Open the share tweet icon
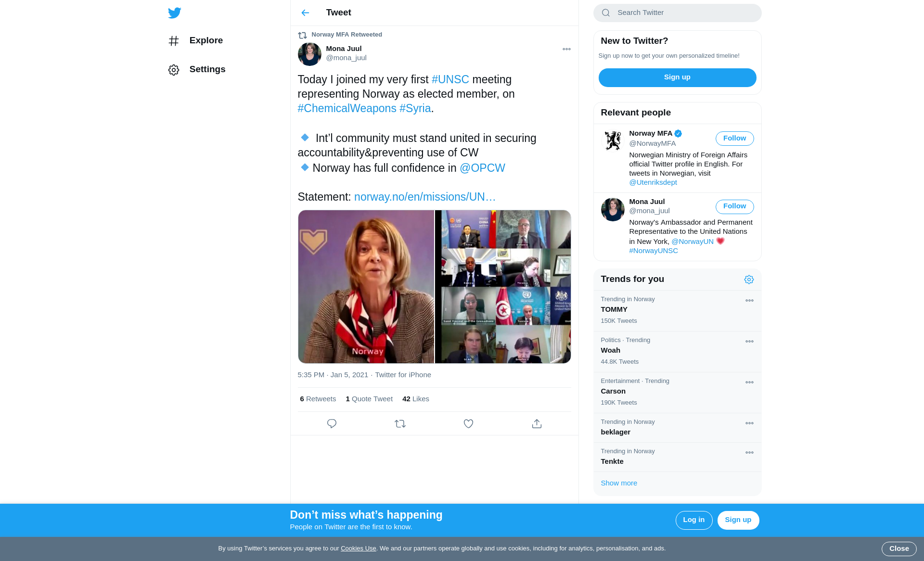The height and width of the screenshot is (561, 924). tap(537, 424)
